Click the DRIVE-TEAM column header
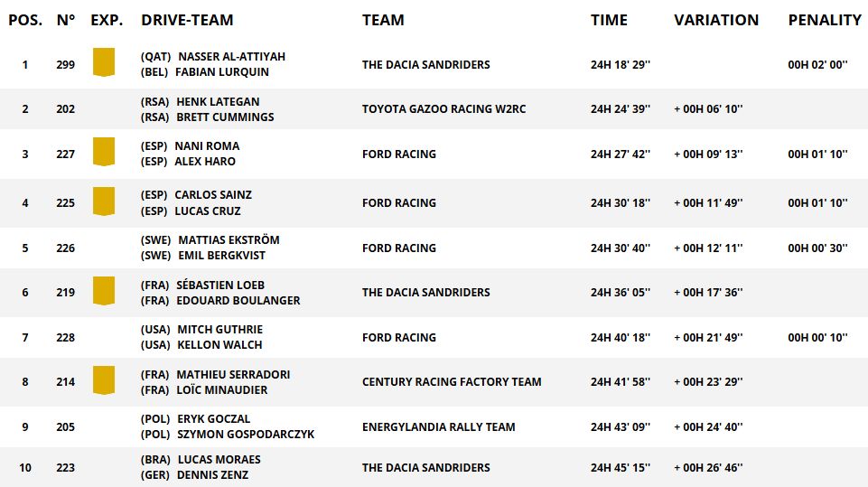 tap(187, 20)
